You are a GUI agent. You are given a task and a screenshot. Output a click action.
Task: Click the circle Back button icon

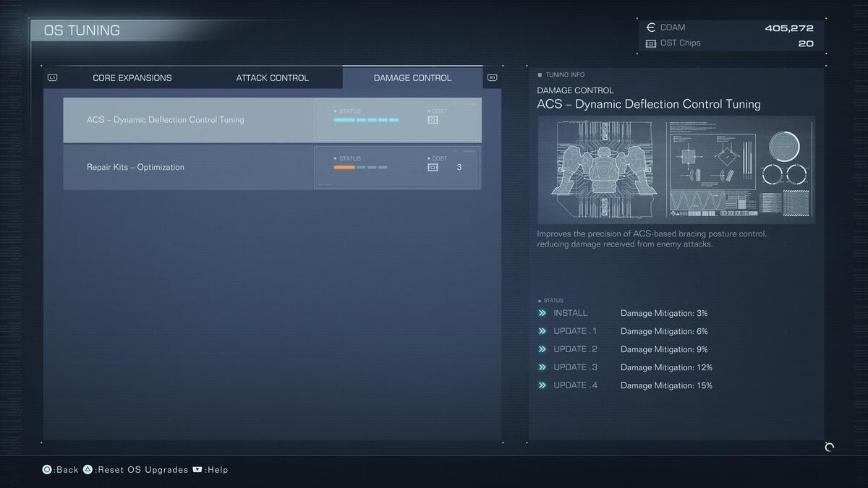[47, 470]
